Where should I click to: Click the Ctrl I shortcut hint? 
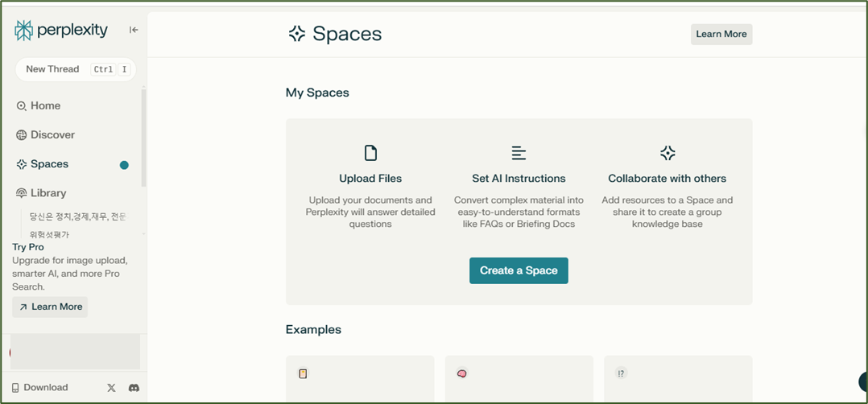coord(110,69)
